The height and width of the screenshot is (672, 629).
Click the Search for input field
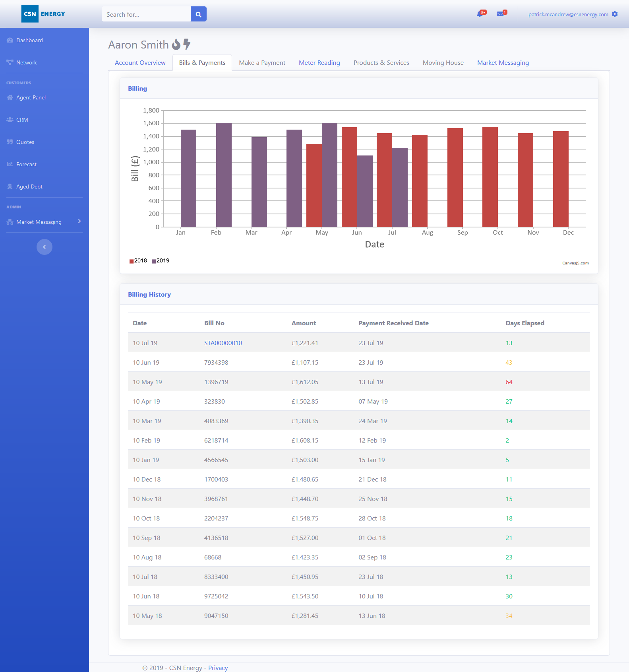point(146,14)
